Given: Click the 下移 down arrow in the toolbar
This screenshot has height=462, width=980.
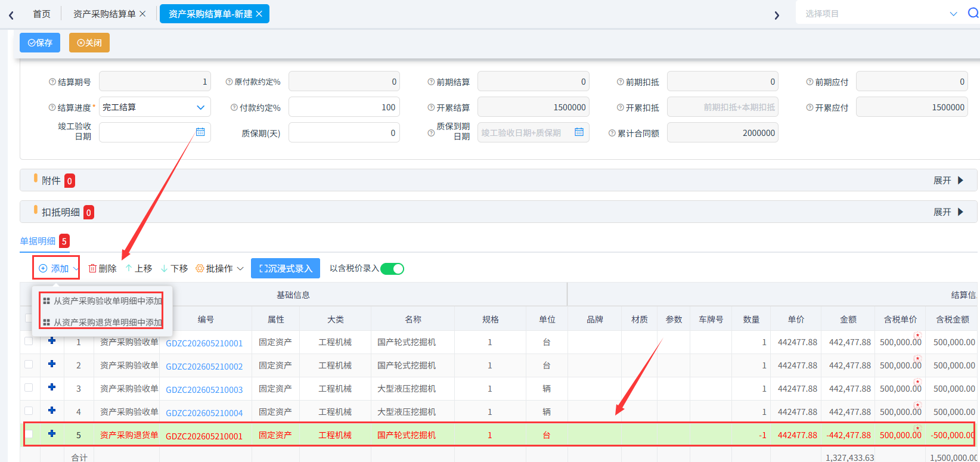Looking at the screenshot, I should 164,268.
